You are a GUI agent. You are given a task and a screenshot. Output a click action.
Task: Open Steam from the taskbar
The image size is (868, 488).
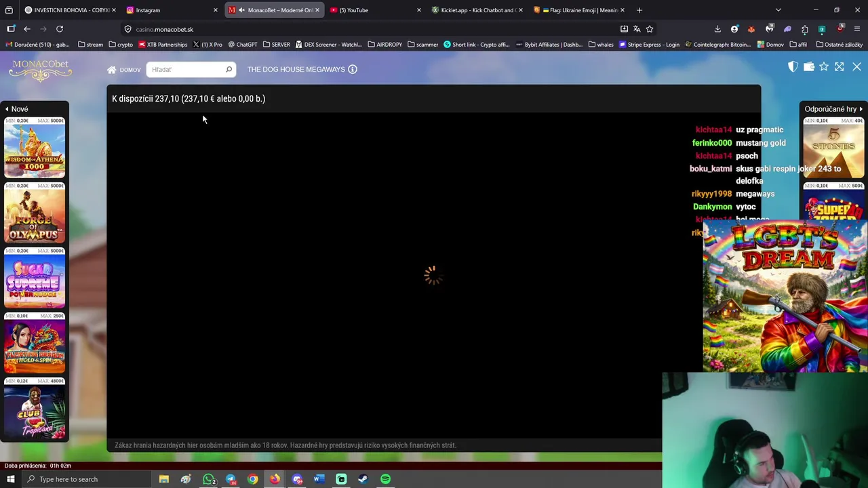pyautogui.click(x=363, y=479)
